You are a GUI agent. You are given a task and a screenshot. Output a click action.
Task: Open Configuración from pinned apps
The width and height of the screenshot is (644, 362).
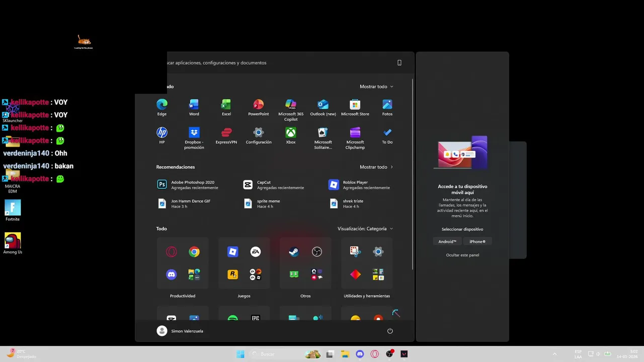pyautogui.click(x=258, y=136)
